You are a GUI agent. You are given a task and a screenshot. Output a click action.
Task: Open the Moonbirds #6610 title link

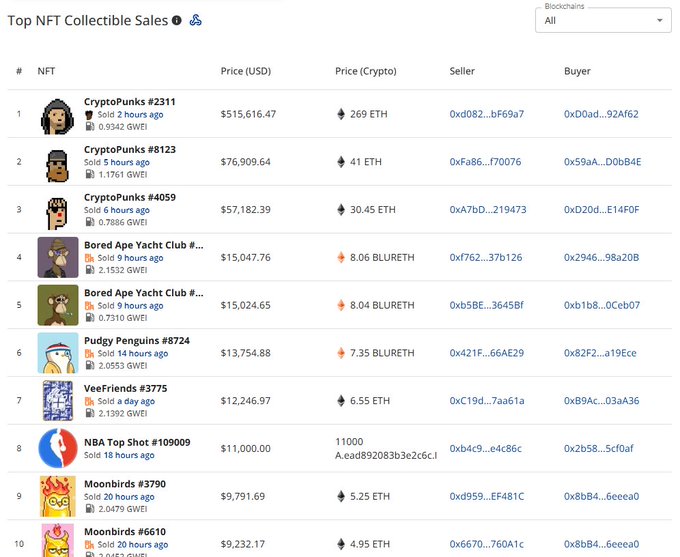click(x=125, y=531)
